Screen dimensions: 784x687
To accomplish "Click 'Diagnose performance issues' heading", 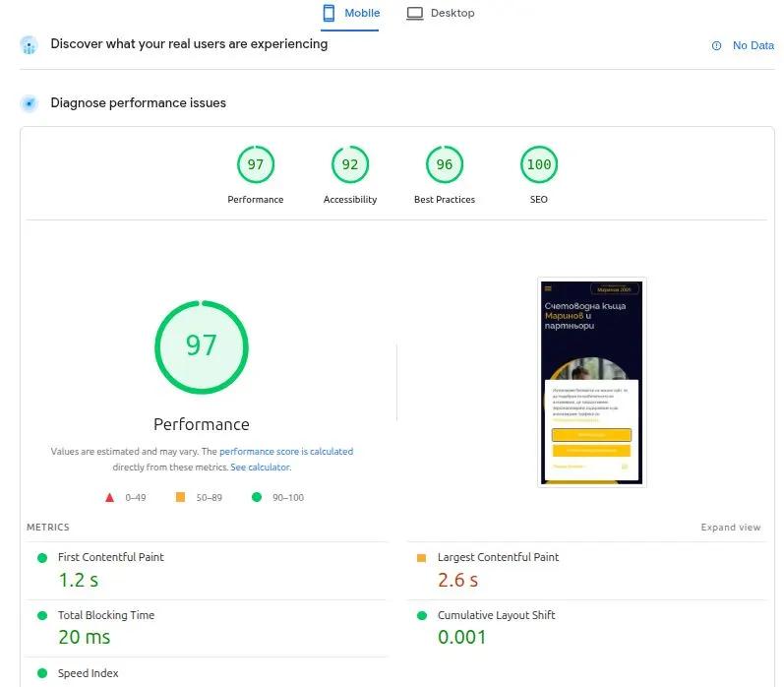I will click(138, 103).
